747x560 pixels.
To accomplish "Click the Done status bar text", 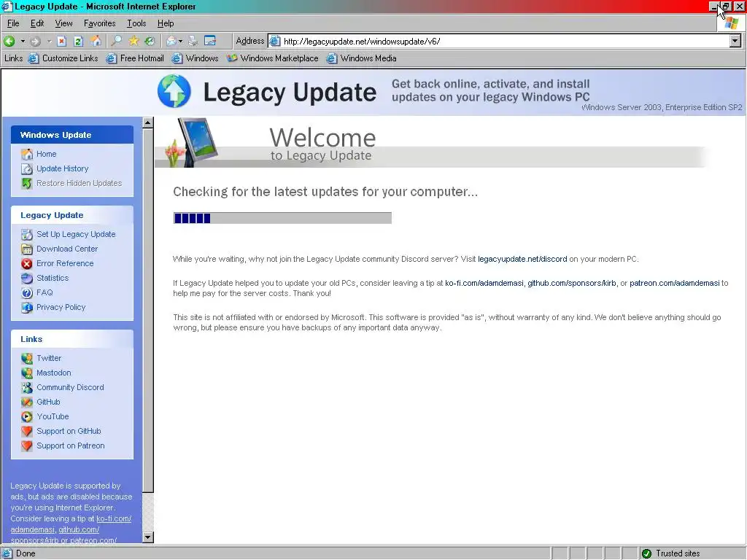I will coord(26,553).
